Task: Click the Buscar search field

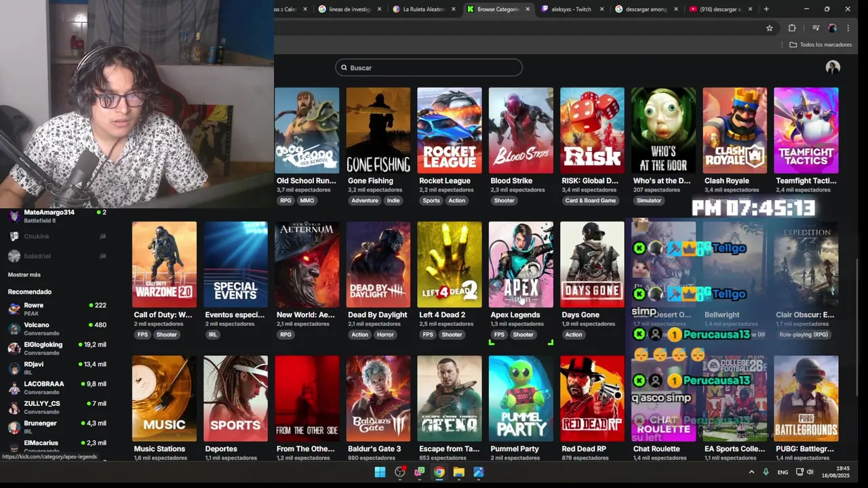Action: [x=429, y=68]
